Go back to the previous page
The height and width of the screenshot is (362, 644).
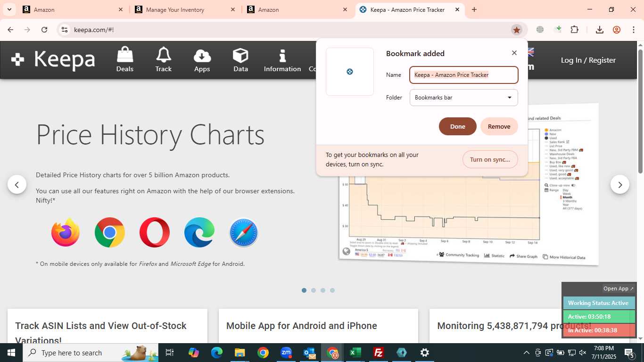point(10,30)
